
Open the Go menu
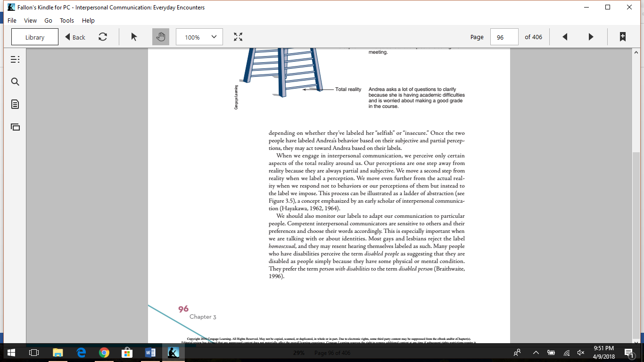point(48,20)
